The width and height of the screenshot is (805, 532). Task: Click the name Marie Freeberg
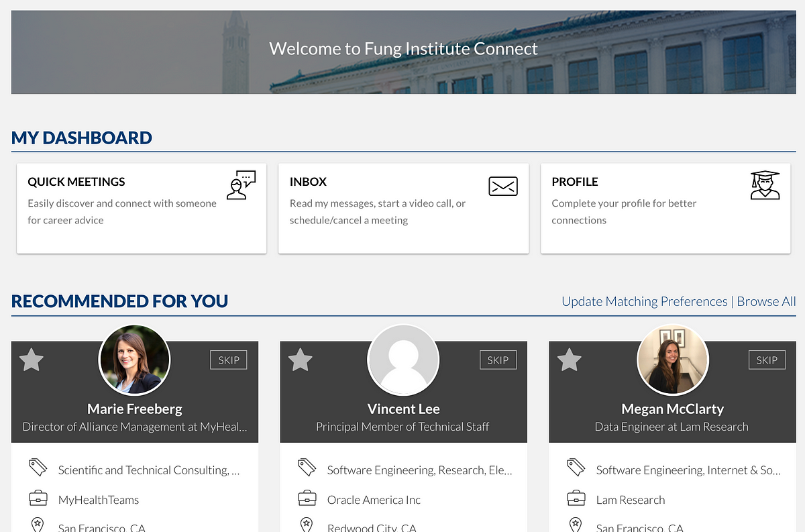click(x=135, y=409)
